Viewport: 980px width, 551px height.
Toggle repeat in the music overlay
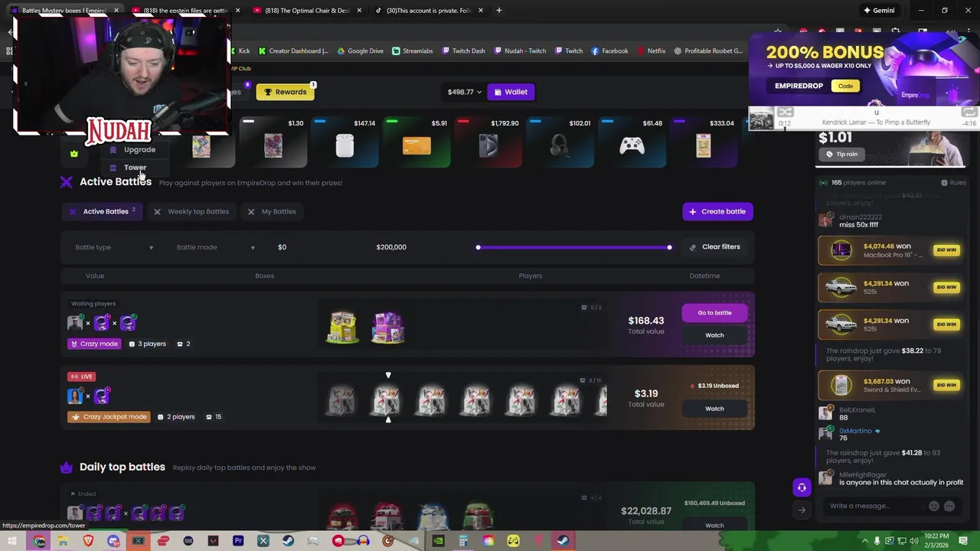tap(969, 112)
